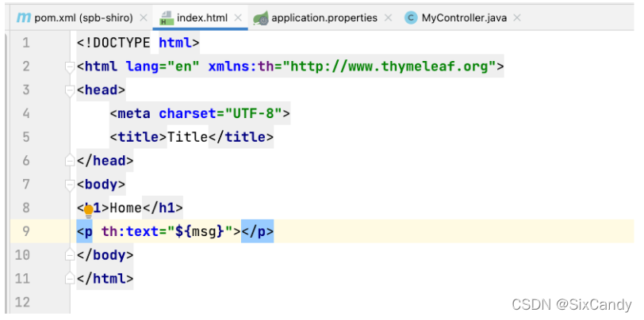Image resolution: width=644 pixels, height=320 pixels.
Task: Open the application.properties tab
Action: tap(323, 18)
